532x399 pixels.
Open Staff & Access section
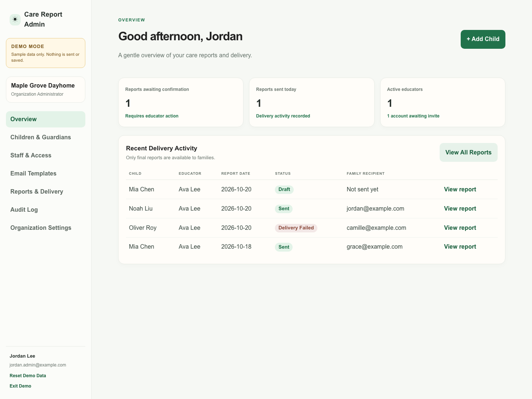(x=45, y=156)
